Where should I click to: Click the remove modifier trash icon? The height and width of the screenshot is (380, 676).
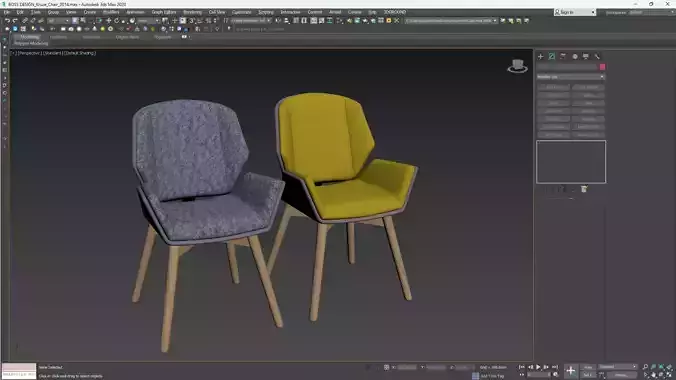coord(584,189)
